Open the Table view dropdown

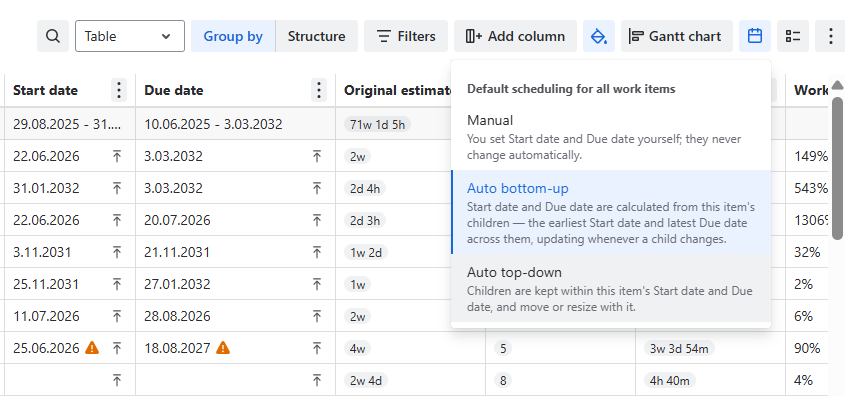130,36
